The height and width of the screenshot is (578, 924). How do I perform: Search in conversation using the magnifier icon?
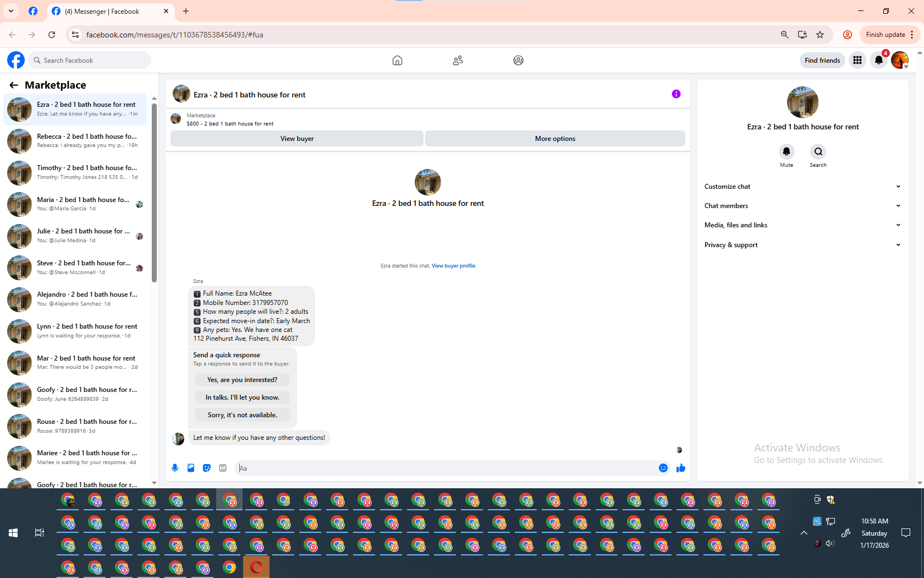[x=818, y=151]
